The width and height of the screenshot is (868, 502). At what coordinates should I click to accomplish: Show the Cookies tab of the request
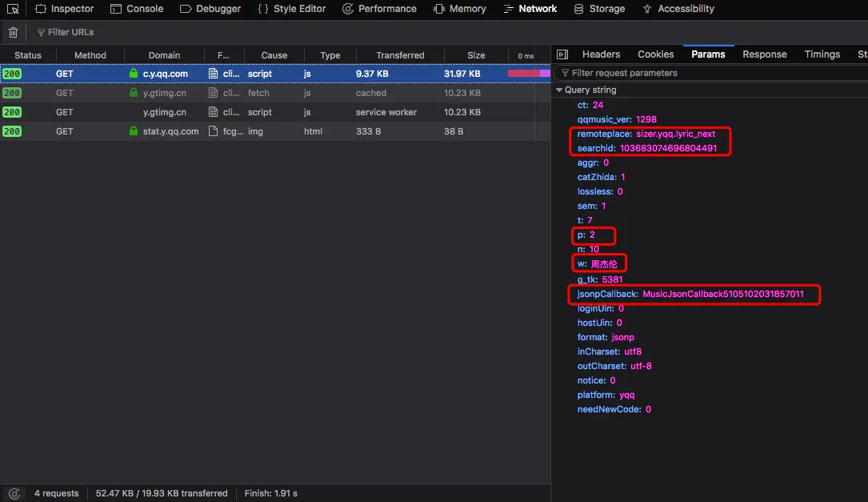[x=655, y=54]
